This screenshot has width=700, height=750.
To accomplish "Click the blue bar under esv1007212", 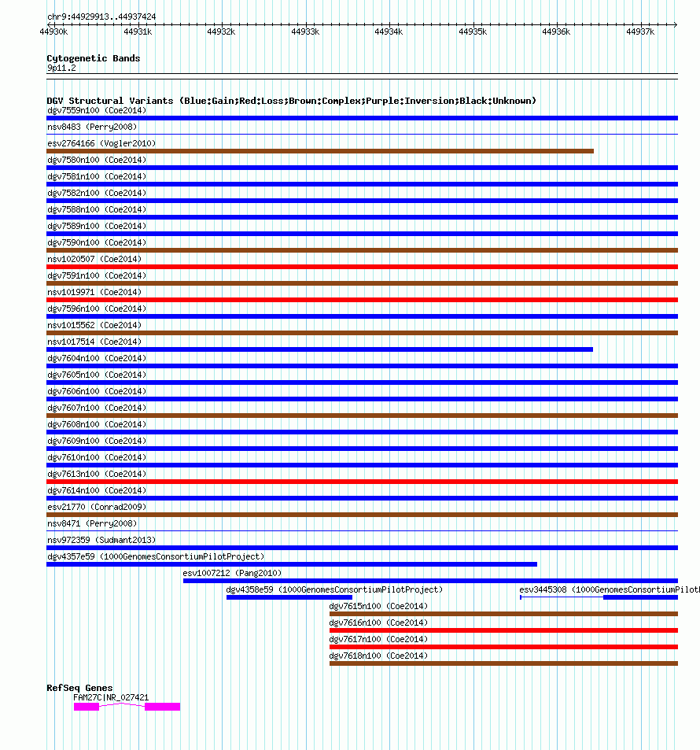I will coord(430,581).
